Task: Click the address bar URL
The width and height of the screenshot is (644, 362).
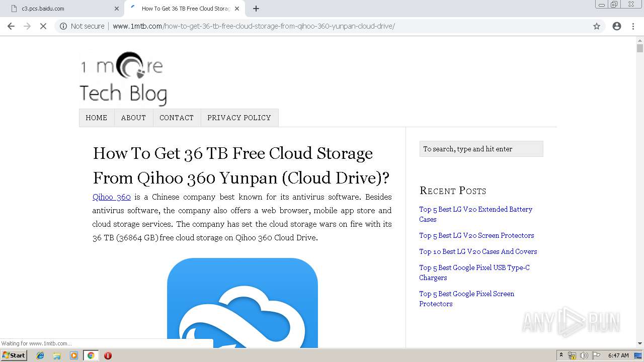Action: coord(254,26)
